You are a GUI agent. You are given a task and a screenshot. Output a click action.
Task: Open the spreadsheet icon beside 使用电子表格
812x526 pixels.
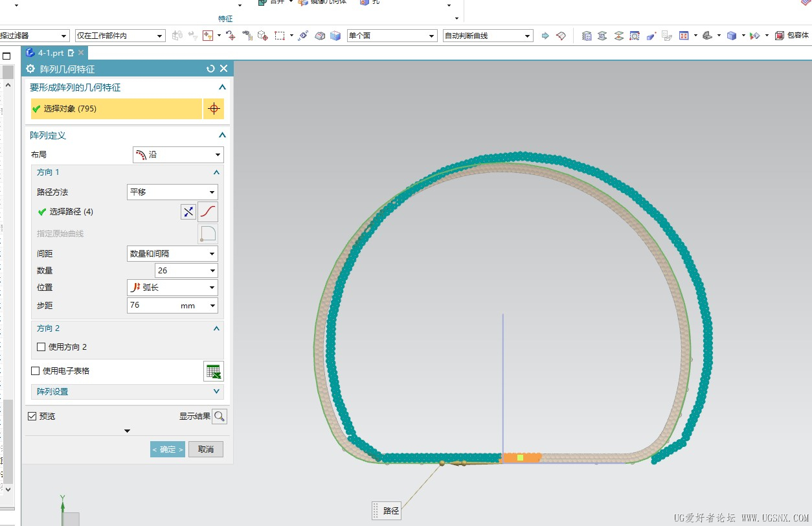pyautogui.click(x=214, y=371)
